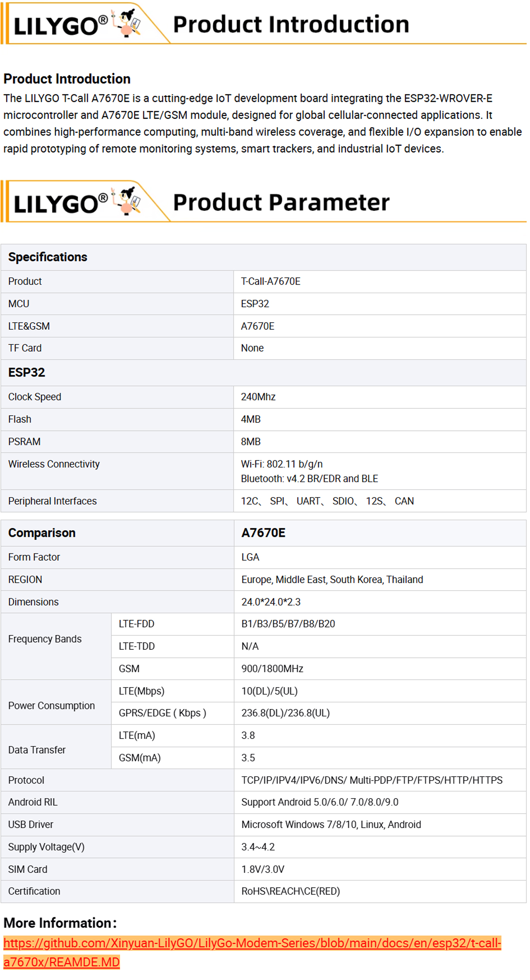Click the Comparison column header

(x=42, y=533)
